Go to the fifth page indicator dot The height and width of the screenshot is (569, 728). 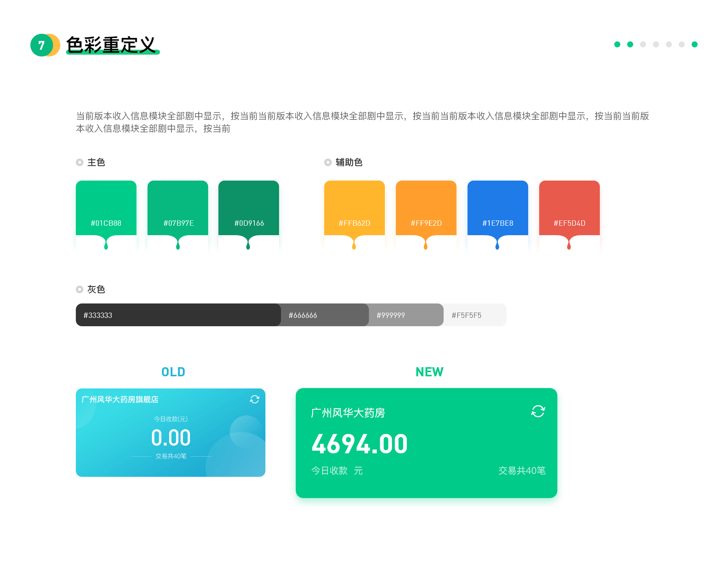(669, 44)
